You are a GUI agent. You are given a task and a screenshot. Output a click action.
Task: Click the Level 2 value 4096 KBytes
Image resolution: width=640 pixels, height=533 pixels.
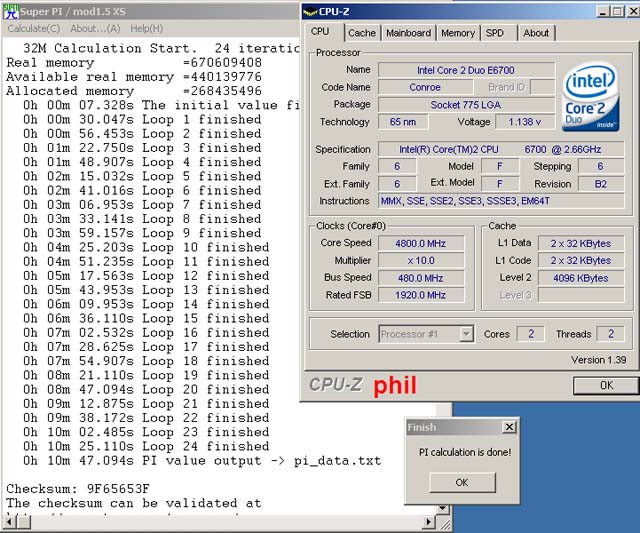tap(581, 278)
